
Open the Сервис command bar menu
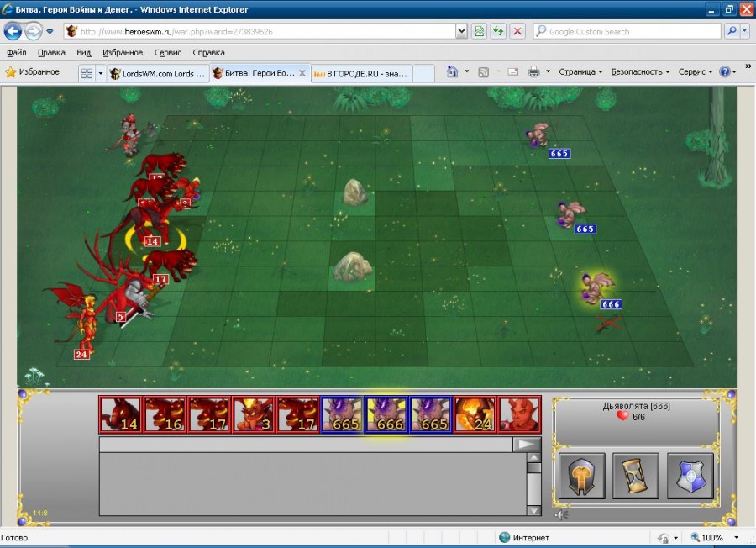tap(696, 72)
